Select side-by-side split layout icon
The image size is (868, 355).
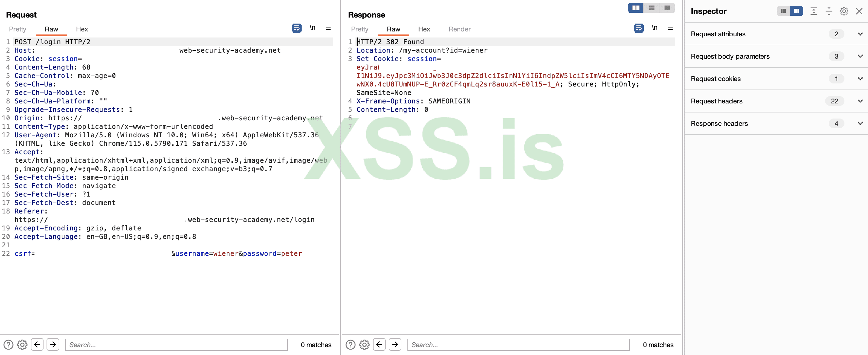tap(636, 8)
